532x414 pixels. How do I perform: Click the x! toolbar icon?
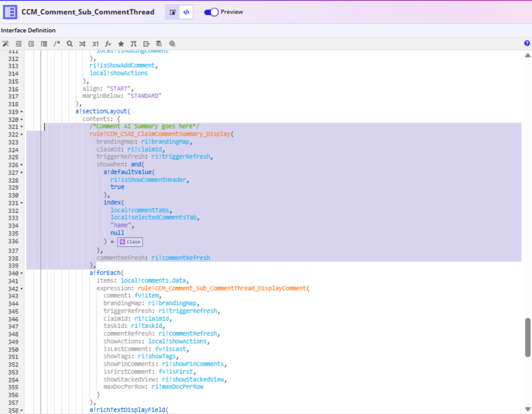(95, 44)
